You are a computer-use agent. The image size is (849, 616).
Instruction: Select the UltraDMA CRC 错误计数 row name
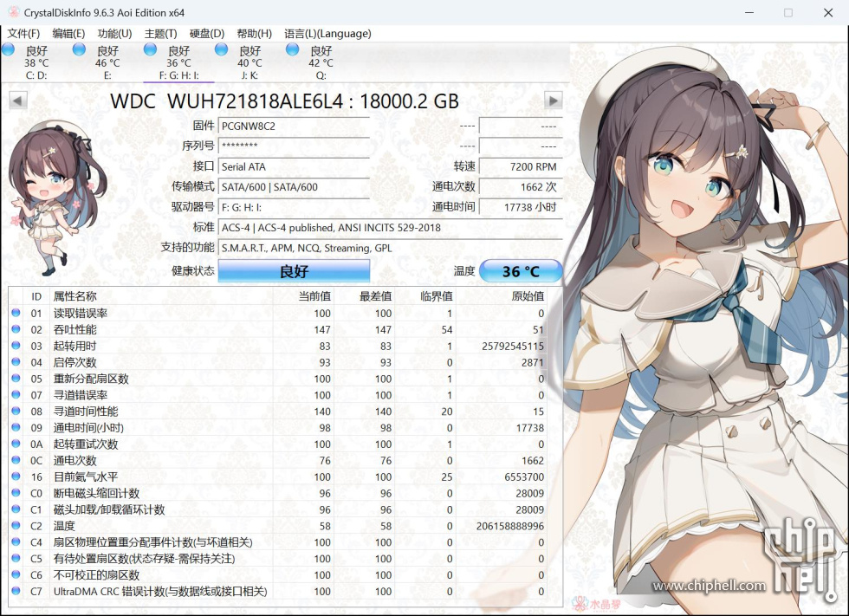tap(160, 591)
